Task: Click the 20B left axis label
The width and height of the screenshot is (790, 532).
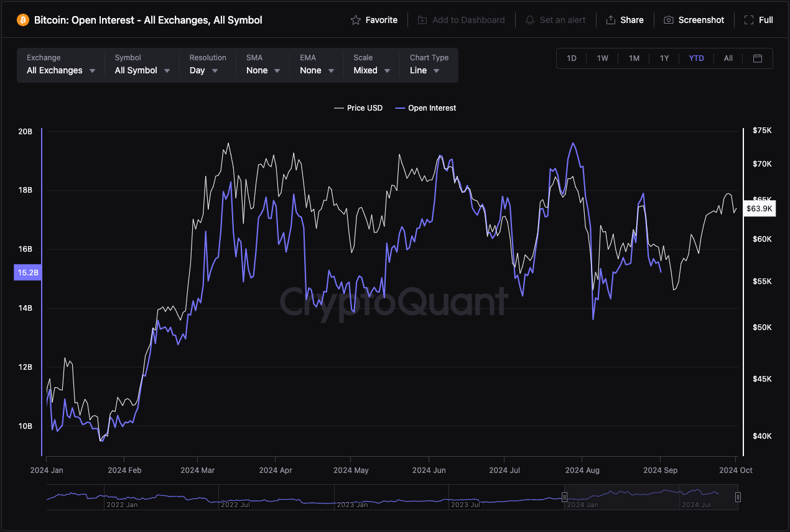Action: (x=25, y=132)
